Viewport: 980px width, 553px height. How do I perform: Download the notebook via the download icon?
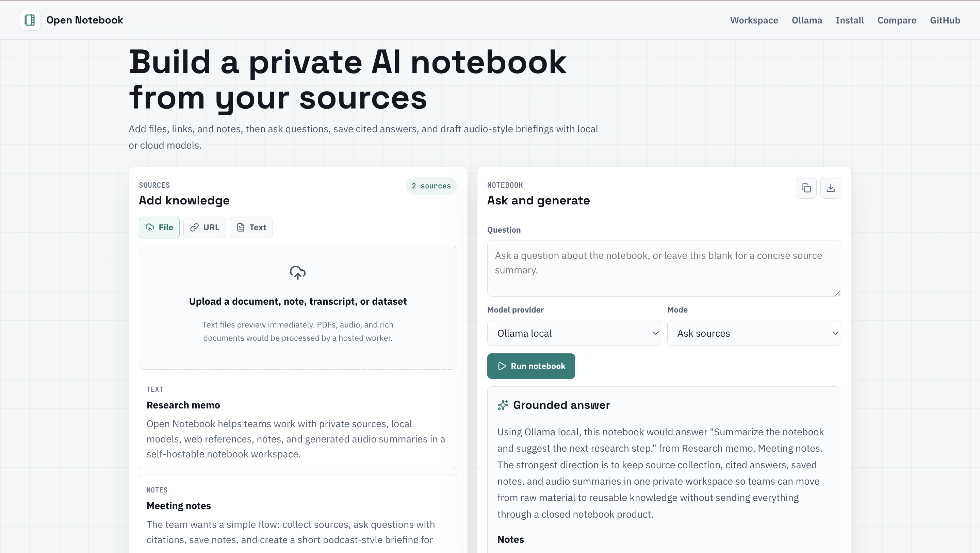pos(831,187)
